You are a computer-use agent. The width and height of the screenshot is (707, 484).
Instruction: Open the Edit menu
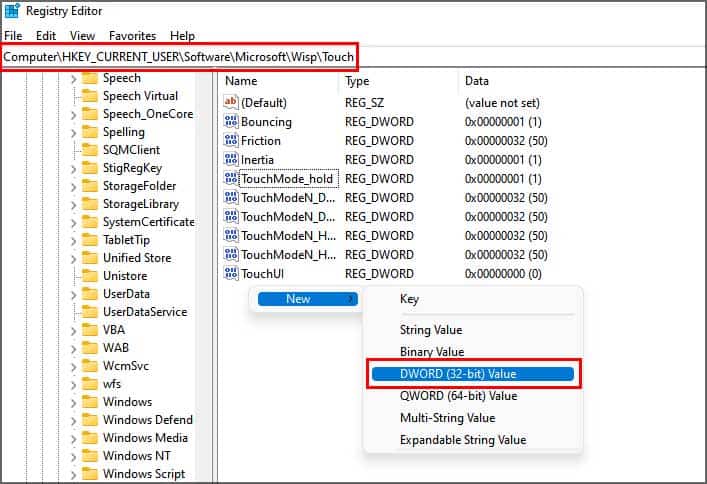click(46, 36)
